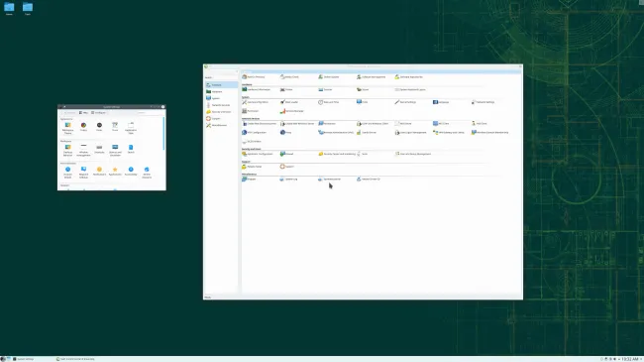Open Systemd Journal in YaST
This screenshot has height=362, width=644.
coord(329,179)
